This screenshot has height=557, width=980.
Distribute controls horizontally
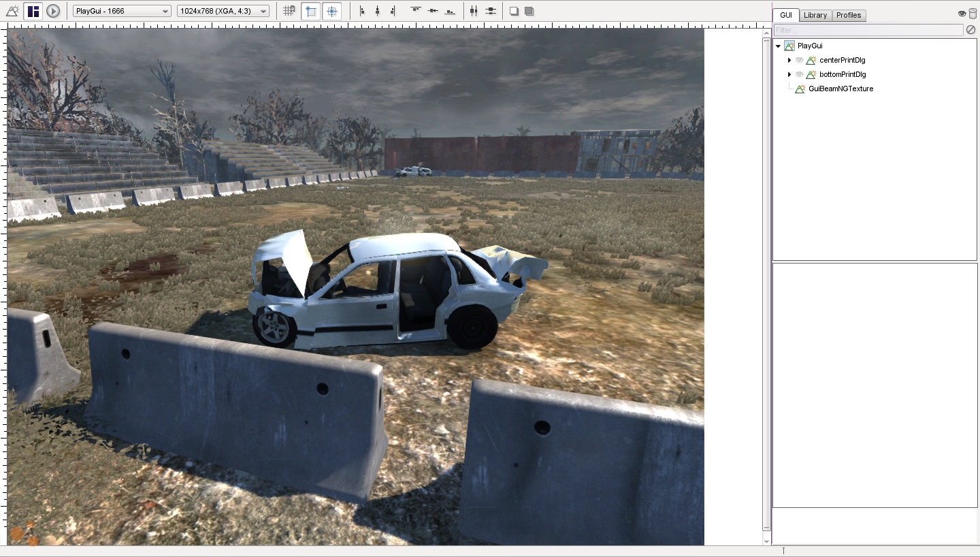[474, 11]
